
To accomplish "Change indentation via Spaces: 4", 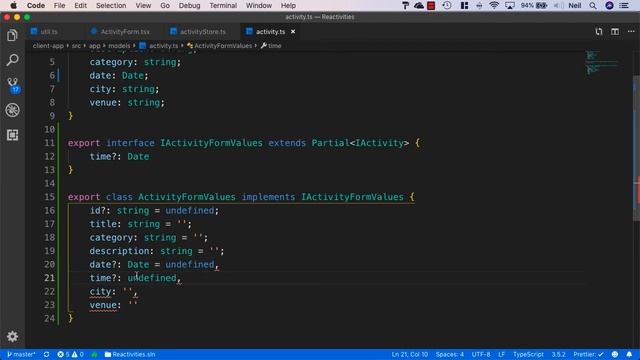I will tap(450, 354).
